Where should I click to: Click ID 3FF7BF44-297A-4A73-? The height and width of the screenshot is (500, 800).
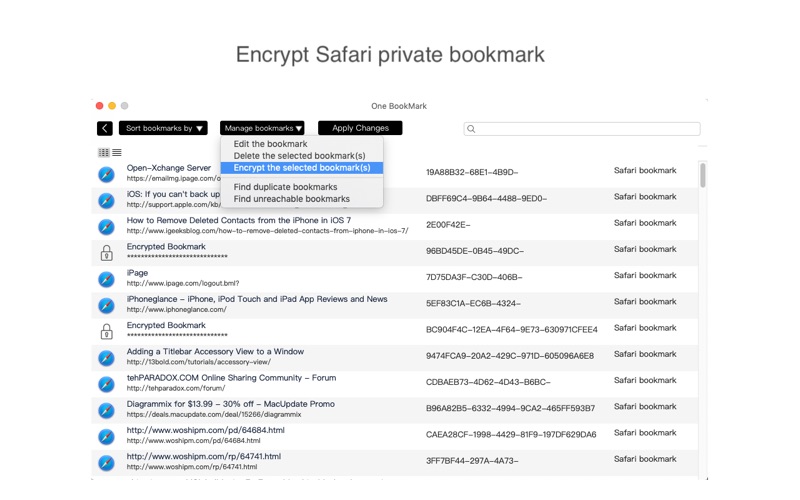472,461
